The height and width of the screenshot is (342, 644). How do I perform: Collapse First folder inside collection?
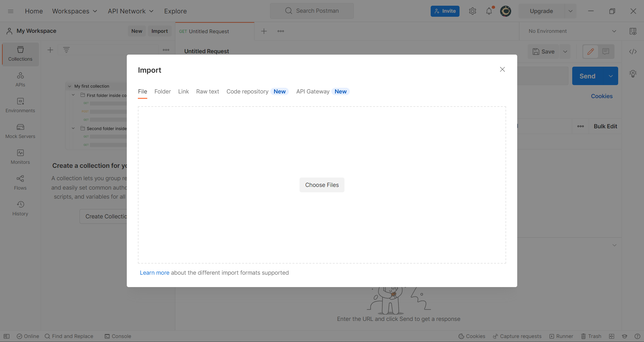click(x=73, y=95)
